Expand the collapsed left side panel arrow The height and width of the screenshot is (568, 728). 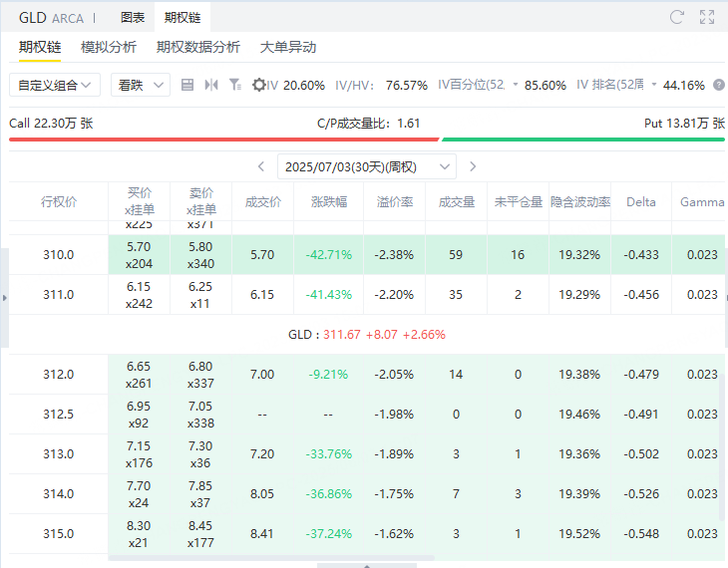(5, 298)
